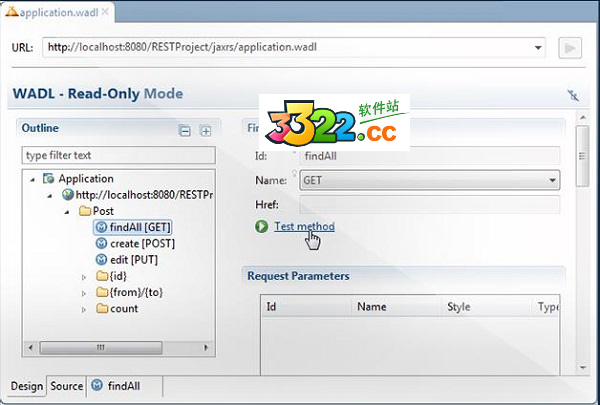Viewport: 600px width, 405px height.
Task: Click the green Test method run icon
Action: [262, 227]
